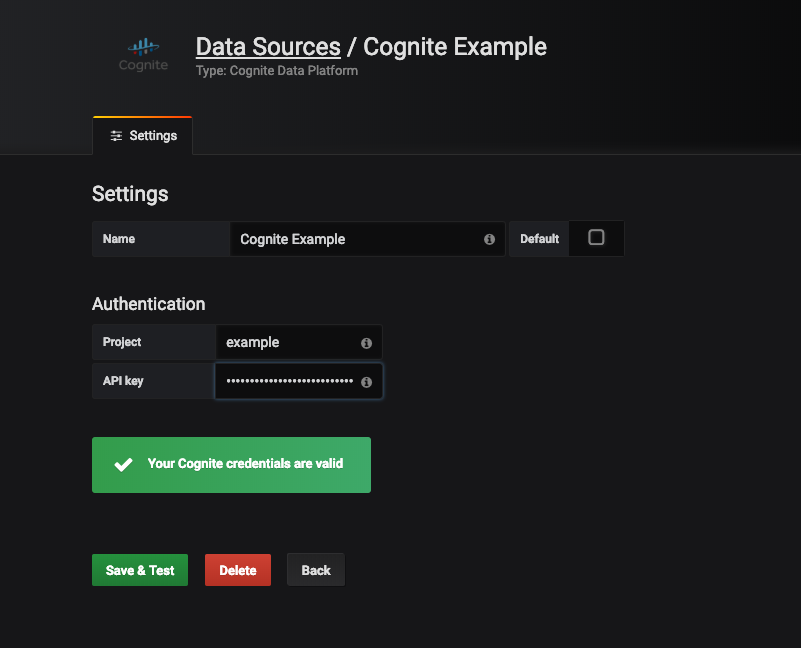Edit the Name field with Cognite Example
This screenshot has width=801, height=648.
[x=367, y=239]
